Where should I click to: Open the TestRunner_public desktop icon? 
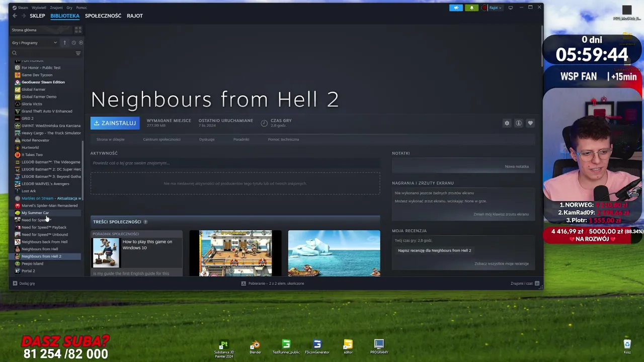[286, 346]
